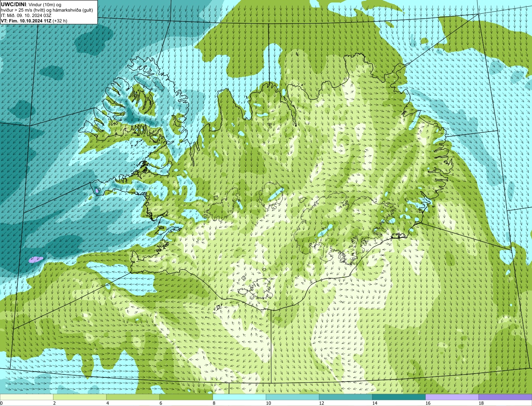Click the teal 12–14 m/s legend swatch

[346, 397]
